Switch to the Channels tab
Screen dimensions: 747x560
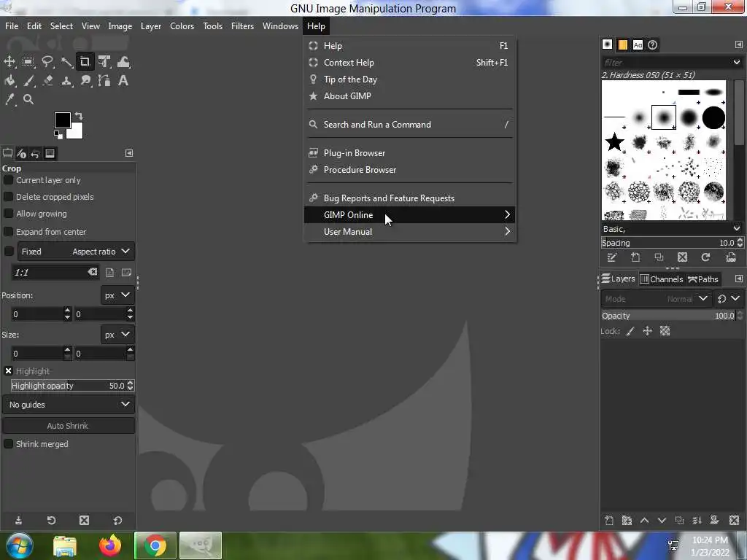[661, 279]
